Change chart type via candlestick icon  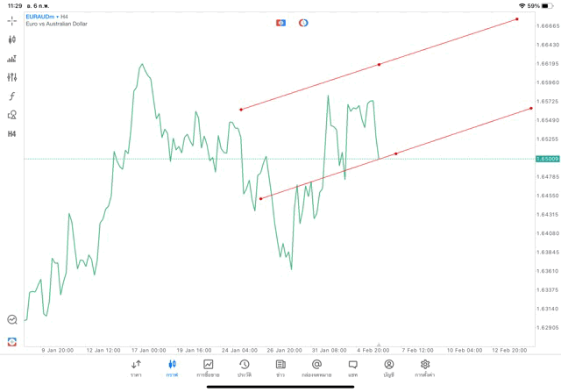(x=12, y=39)
